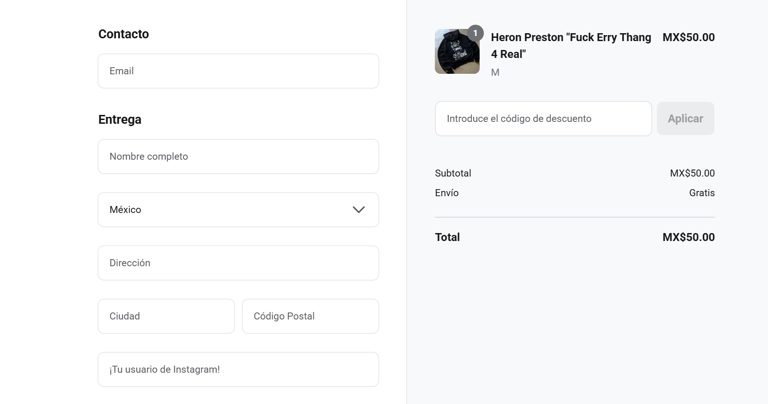Click the chevron arrow in country selector
Viewport: 768px width, 404px height.
[x=358, y=210]
